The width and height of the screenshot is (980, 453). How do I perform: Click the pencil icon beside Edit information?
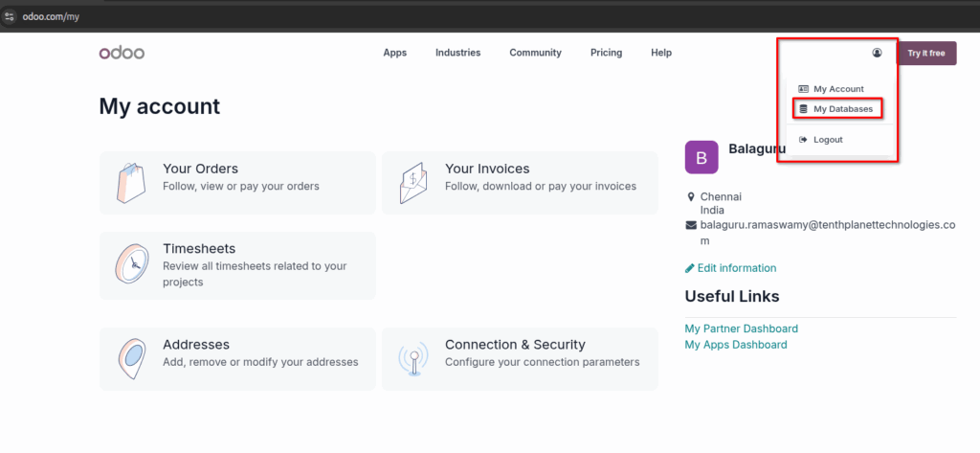click(x=689, y=268)
